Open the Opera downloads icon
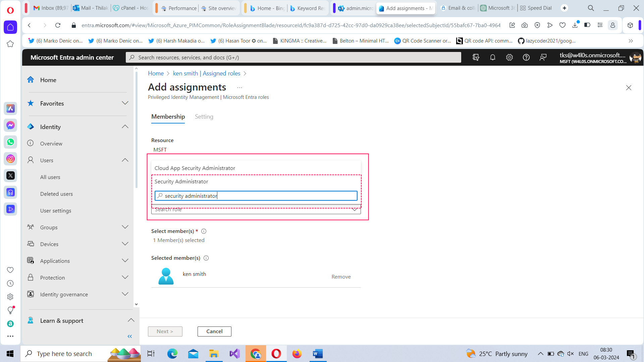Viewport: 644px width, 362px height. click(575, 25)
